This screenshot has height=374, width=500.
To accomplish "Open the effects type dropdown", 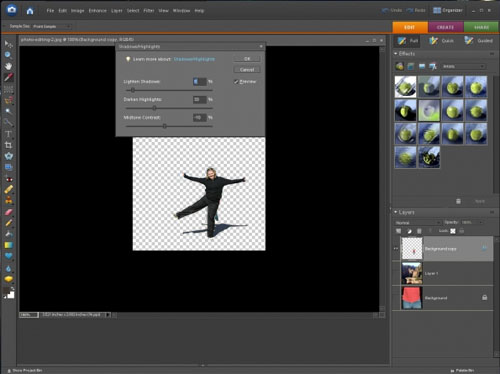I will pos(463,66).
